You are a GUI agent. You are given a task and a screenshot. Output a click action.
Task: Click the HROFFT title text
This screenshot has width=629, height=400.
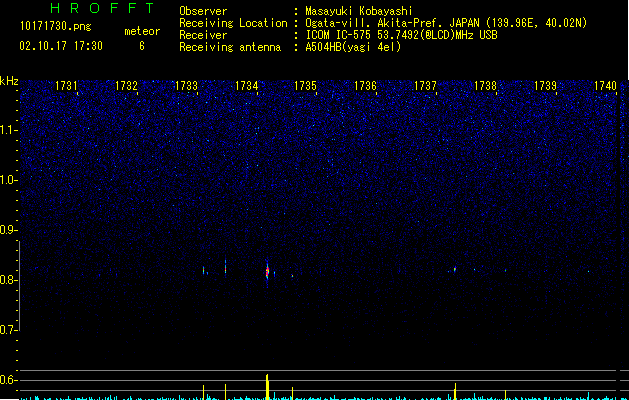[x=102, y=8]
